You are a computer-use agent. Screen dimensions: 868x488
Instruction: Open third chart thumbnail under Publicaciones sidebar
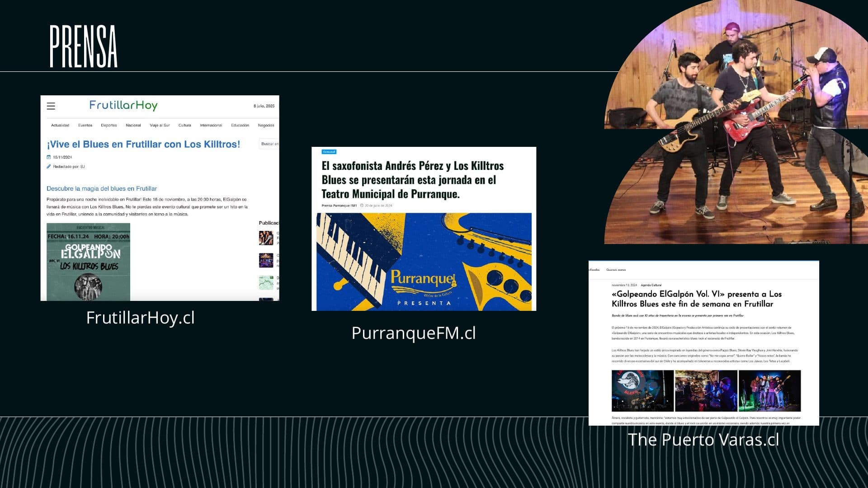pos(266,283)
